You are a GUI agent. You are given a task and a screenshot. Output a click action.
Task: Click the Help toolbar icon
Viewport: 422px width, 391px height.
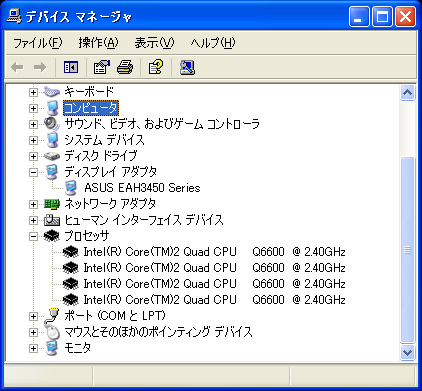pos(156,67)
